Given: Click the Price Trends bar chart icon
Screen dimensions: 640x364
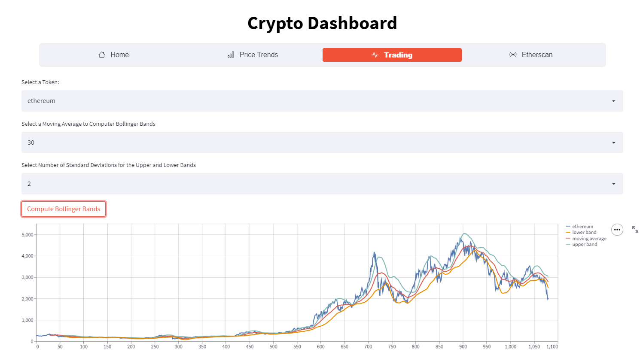Looking at the screenshot, I should coord(231,55).
